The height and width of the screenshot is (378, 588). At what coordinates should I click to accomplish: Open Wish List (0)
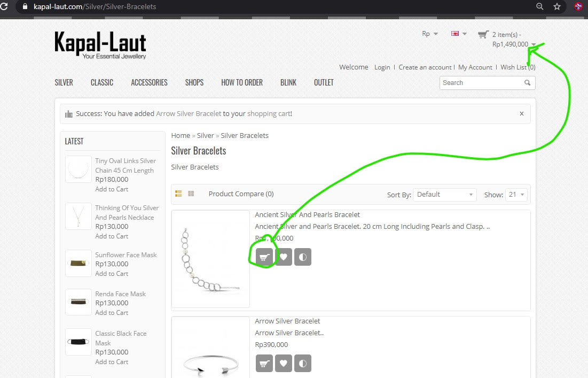coord(518,67)
